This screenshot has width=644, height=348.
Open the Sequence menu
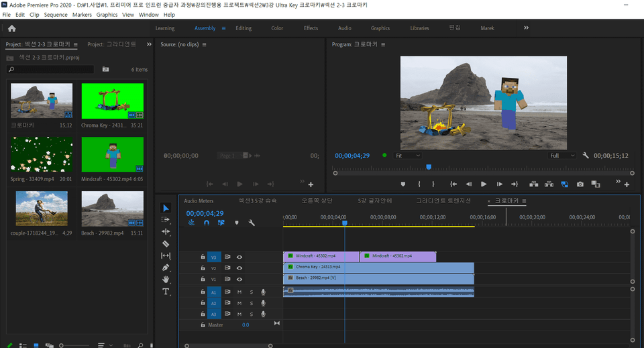pyautogui.click(x=56, y=15)
